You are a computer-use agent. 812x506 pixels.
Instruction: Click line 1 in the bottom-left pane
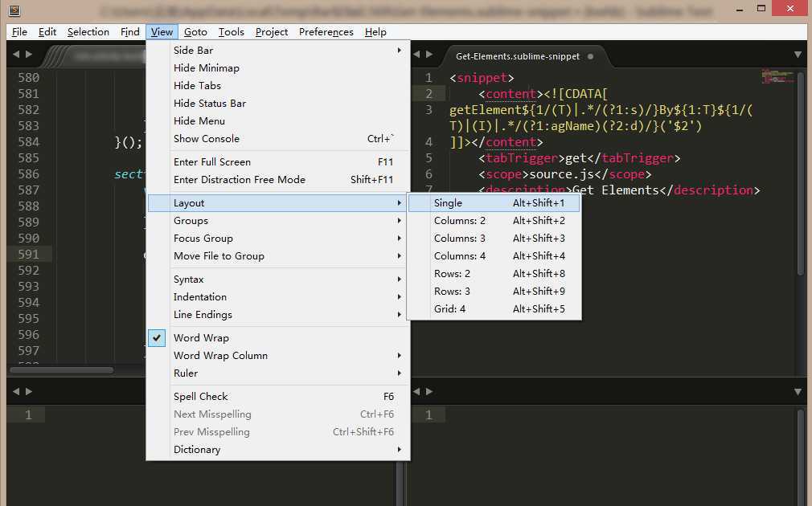coord(28,414)
